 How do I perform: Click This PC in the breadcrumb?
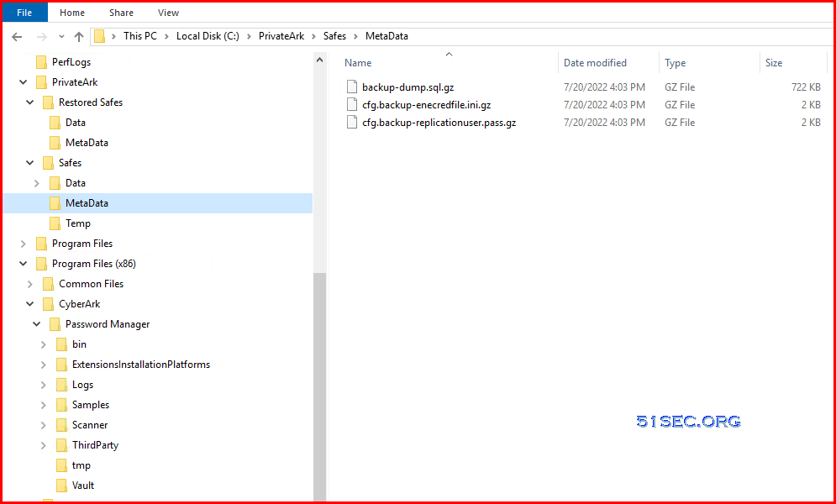click(x=140, y=36)
